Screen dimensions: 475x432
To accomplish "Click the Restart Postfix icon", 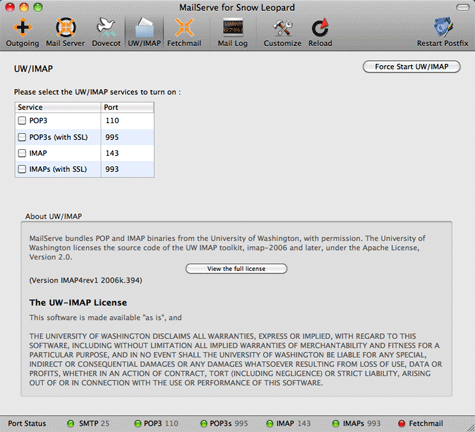I will click(x=442, y=32).
